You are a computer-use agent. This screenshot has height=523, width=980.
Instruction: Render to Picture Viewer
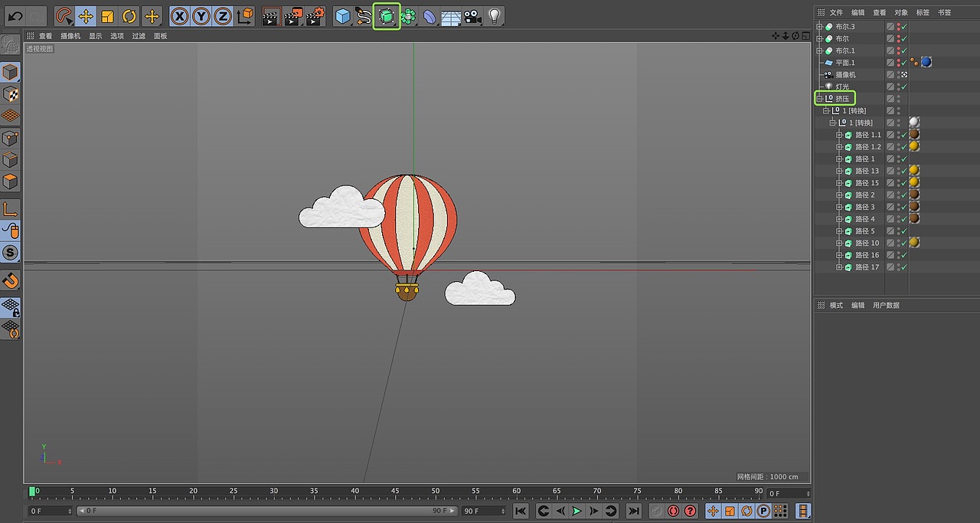pyautogui.click(x=293, y=16)
